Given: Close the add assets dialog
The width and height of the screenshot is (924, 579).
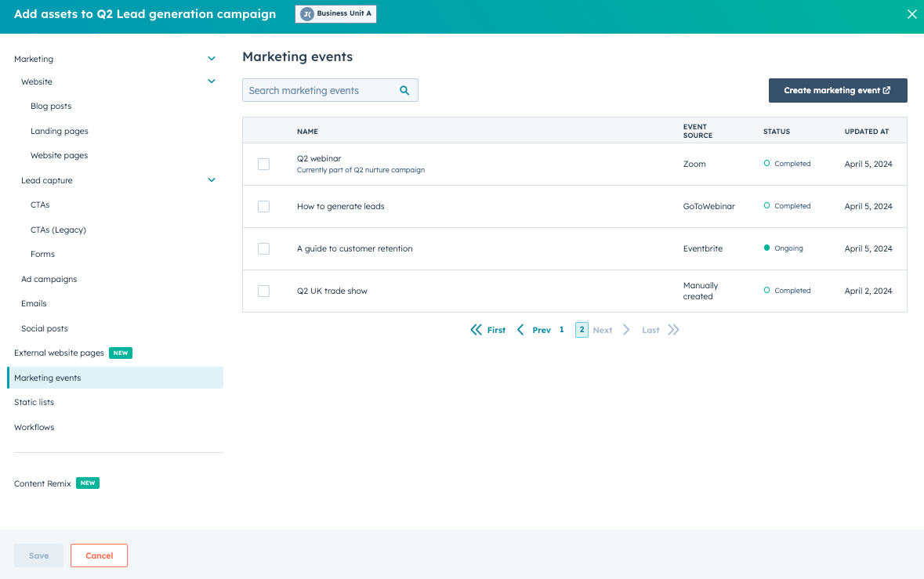Looking at the screenshot, I should [911, 14].
